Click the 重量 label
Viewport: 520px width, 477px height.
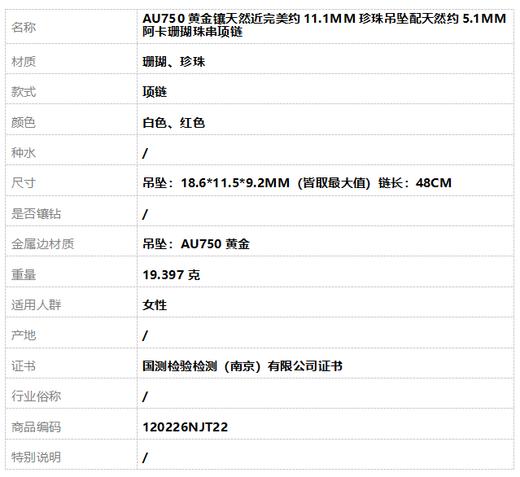pos(23,275)
